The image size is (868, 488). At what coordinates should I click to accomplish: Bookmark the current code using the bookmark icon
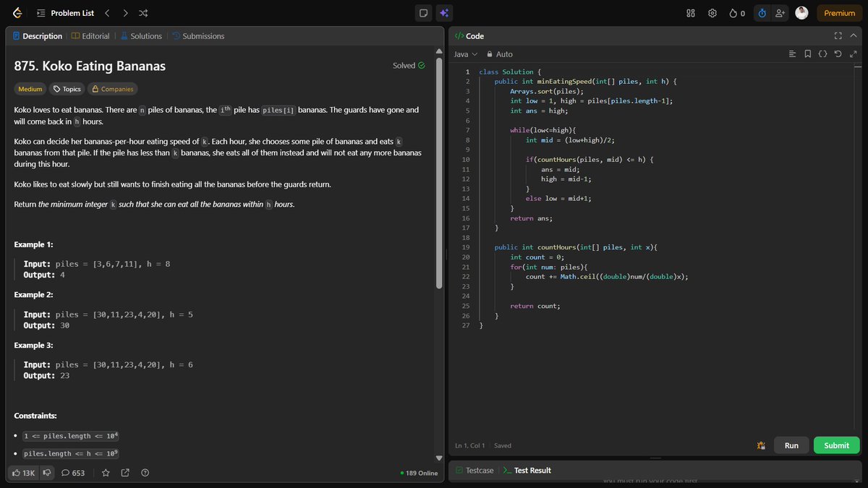pos(807,53)
